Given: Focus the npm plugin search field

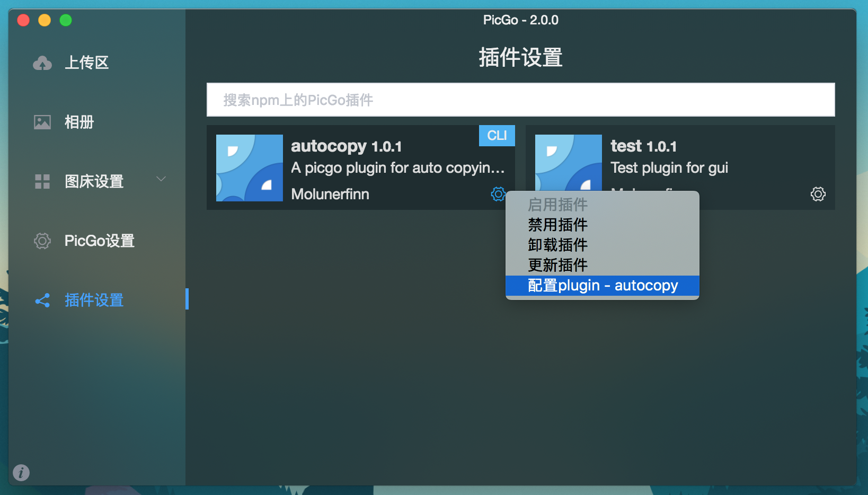Looking at the screenshot, I should (521, 100).
